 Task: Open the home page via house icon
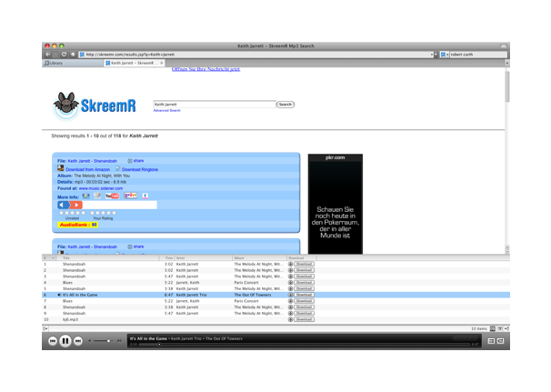point(73,55)
